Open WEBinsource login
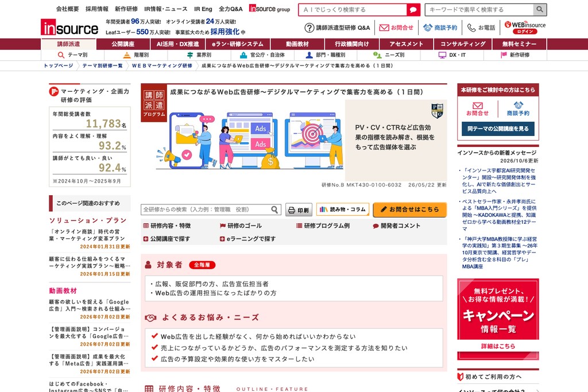 (525, 28)
